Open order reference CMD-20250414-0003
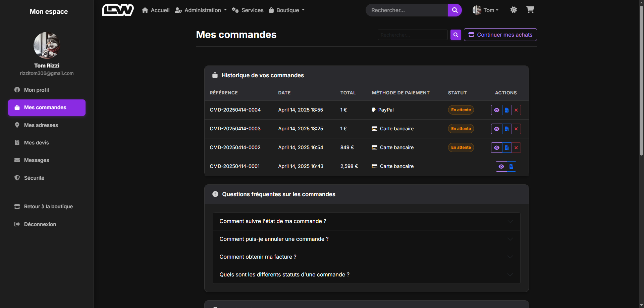The height and width of the screenshot is (308, 644). point(235,129)
